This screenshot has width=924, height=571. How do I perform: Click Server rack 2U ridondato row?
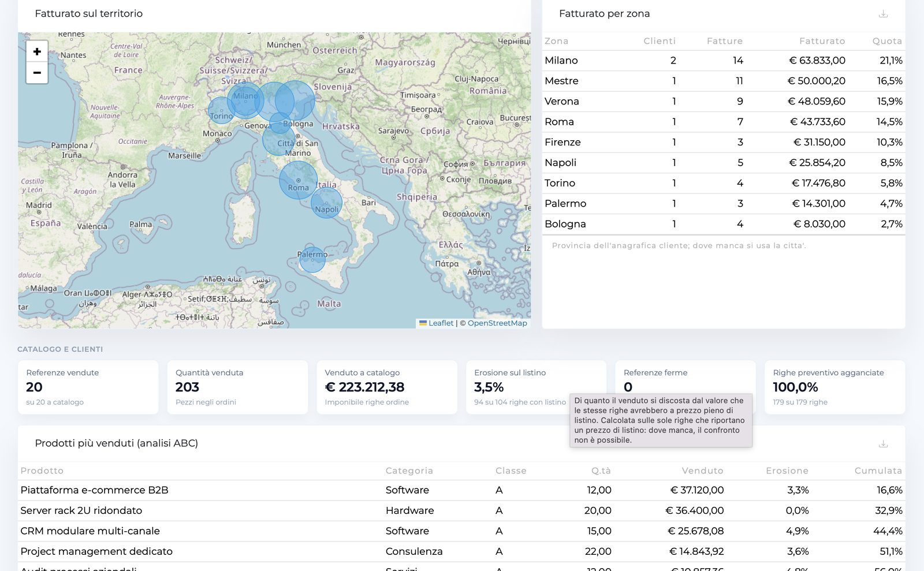coord(461,511)
